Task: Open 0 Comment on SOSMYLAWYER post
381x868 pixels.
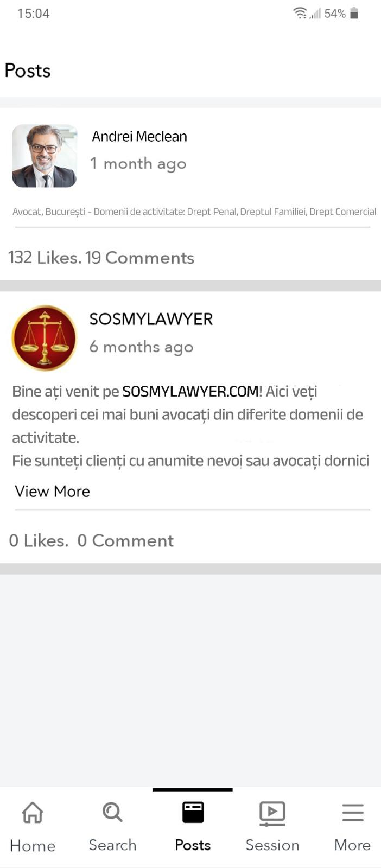Action: tap(125, 540)
